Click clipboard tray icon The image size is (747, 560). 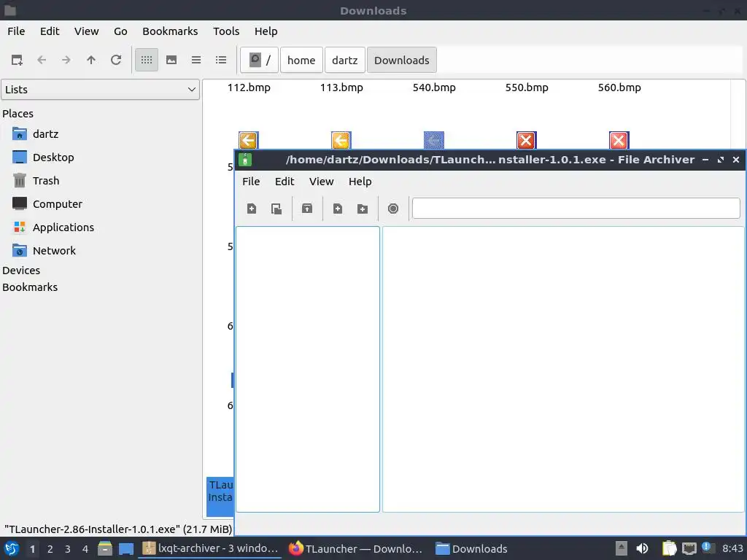click(x=670, y=548)
